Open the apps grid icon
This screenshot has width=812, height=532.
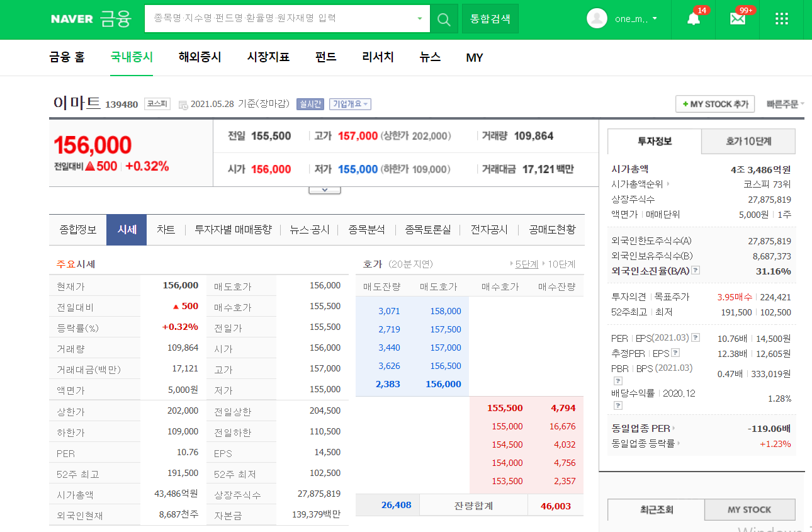782,18
